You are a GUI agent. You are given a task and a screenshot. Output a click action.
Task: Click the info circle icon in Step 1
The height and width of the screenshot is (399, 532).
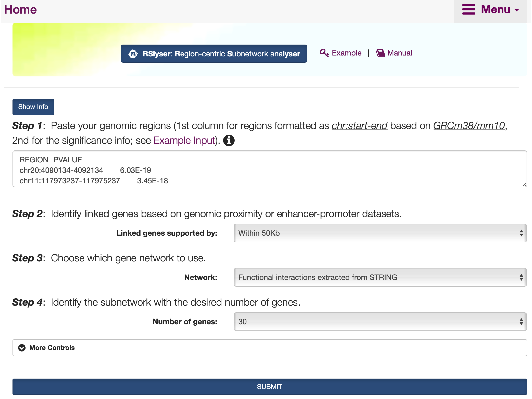(x=228, y=140)
